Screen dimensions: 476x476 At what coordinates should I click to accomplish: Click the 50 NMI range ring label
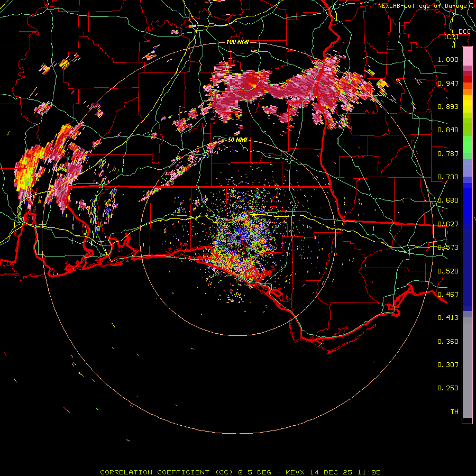237,140
